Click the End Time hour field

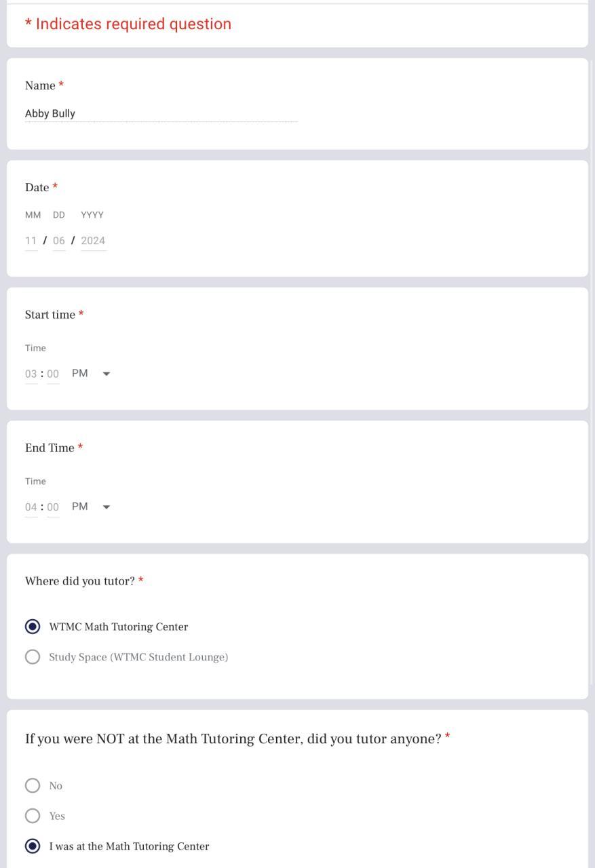point(31,507)
